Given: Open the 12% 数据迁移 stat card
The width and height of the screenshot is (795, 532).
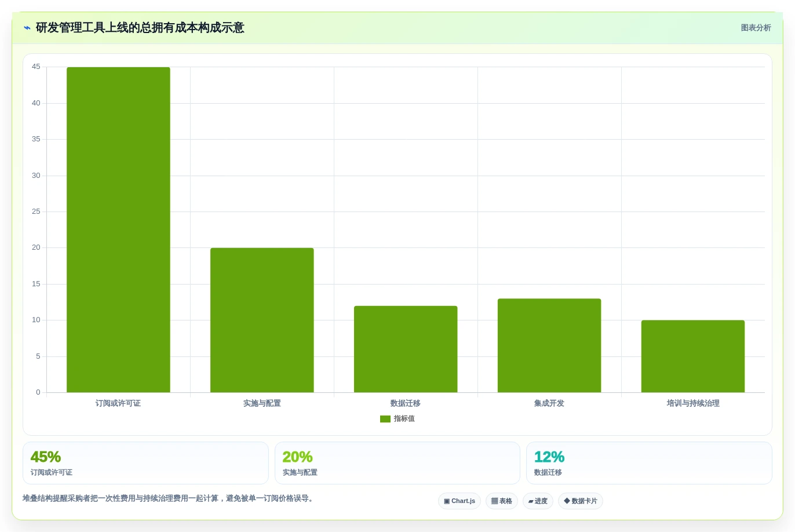Looking at the screenshot, I should tap(649, 463).
